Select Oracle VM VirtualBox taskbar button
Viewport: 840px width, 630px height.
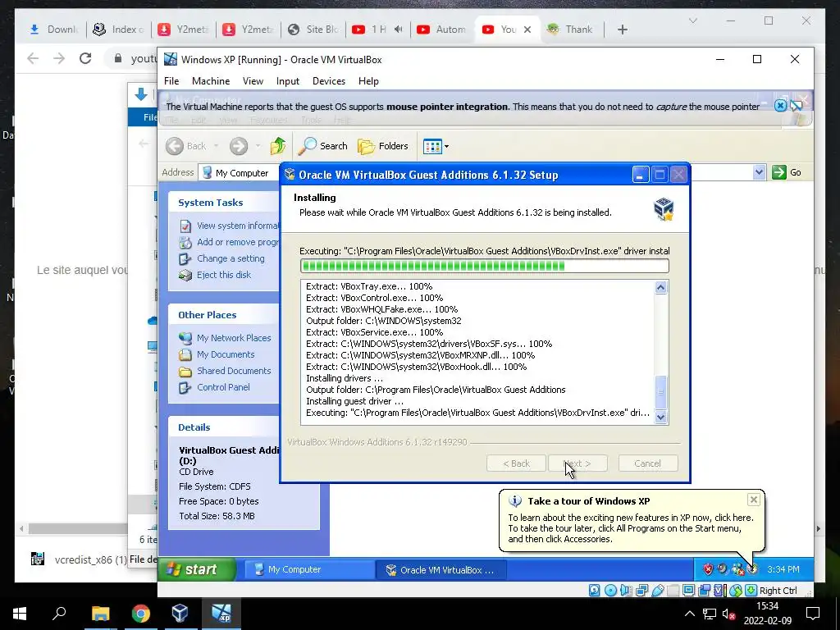click(440, 570)
